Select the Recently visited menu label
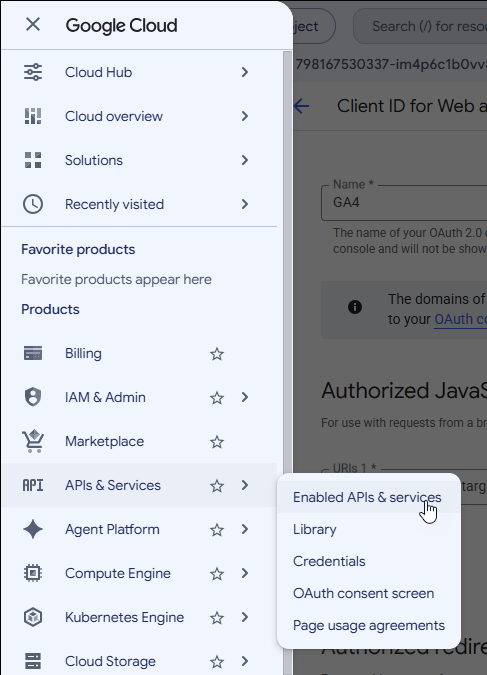This screenshot has height=675, width=487. 115,204
